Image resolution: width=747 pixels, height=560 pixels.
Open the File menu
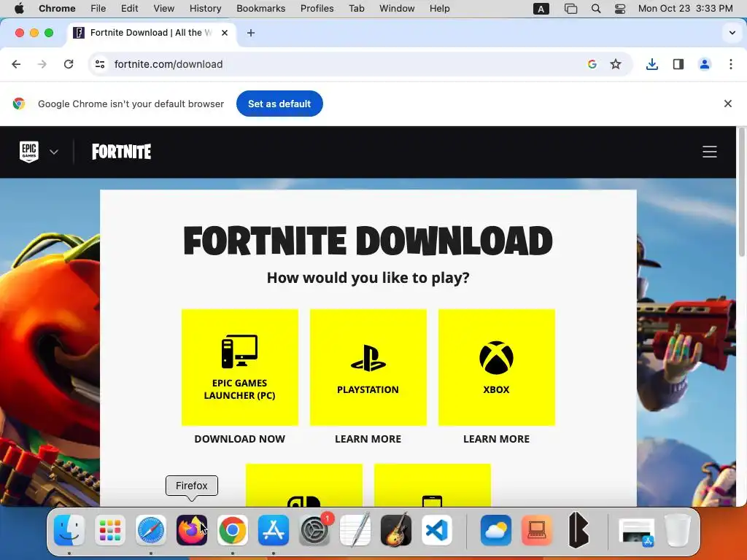98,9
